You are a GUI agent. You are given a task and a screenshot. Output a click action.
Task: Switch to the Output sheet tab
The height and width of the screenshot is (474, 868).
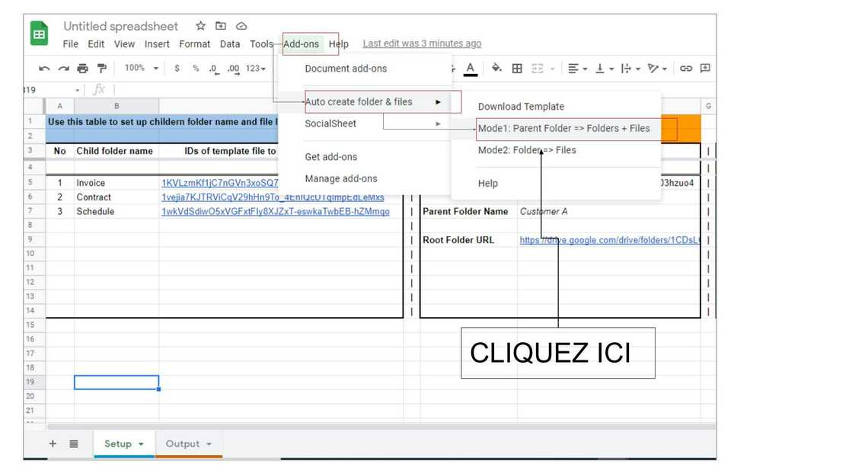(x=183, y=444)
